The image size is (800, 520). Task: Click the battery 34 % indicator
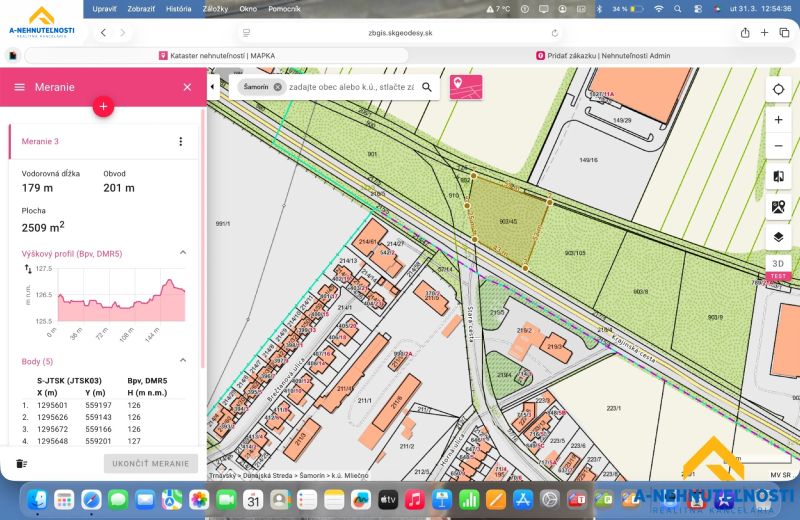coord(628,9)
